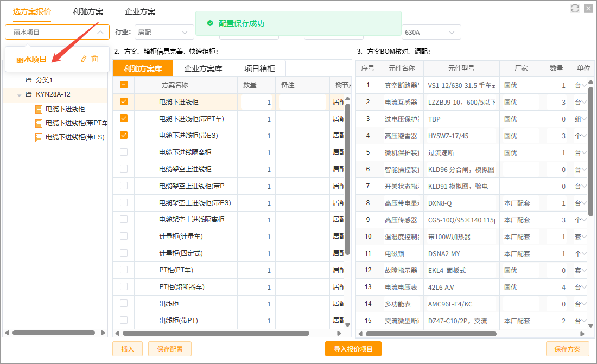Click the quantity field for 电缆下进线柜
The height and width of the screenshot is (364, 597).
coord(257,102)
